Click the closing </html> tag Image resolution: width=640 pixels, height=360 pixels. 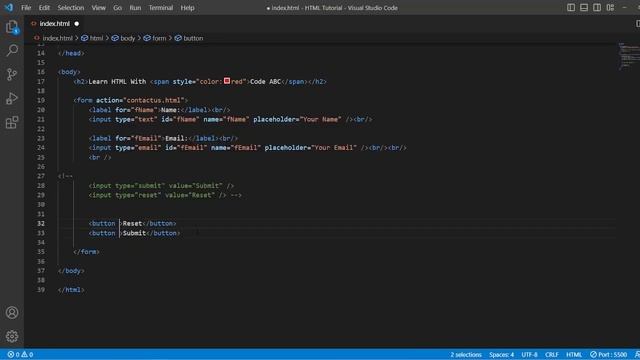71,290
